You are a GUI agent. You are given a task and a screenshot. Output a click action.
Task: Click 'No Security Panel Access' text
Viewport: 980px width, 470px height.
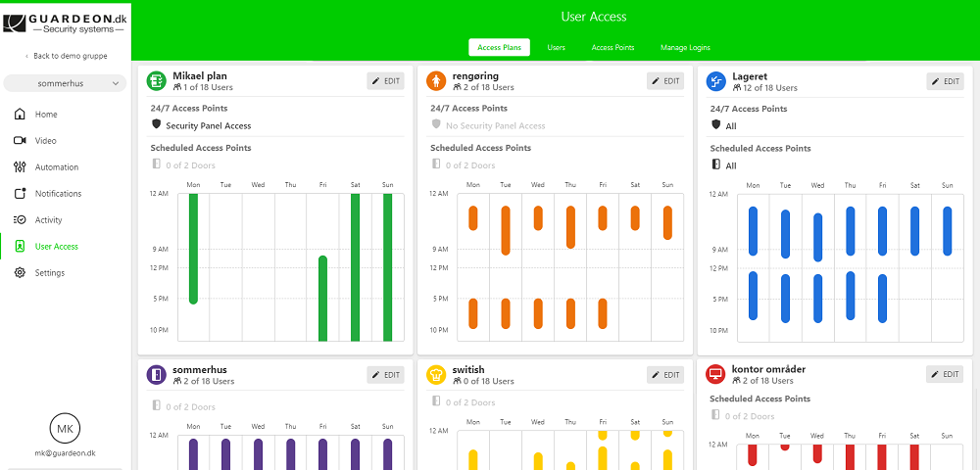click(496, 126)
